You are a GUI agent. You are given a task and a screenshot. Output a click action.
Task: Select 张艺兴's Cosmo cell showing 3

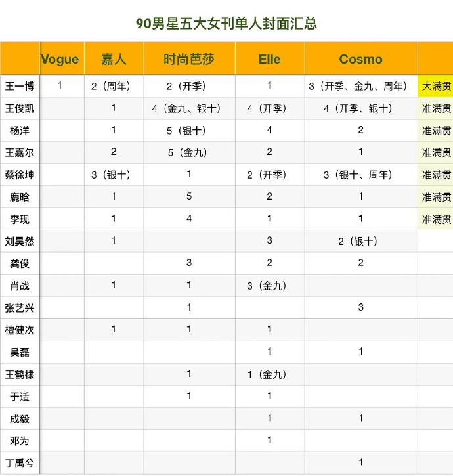click(361, 307)
